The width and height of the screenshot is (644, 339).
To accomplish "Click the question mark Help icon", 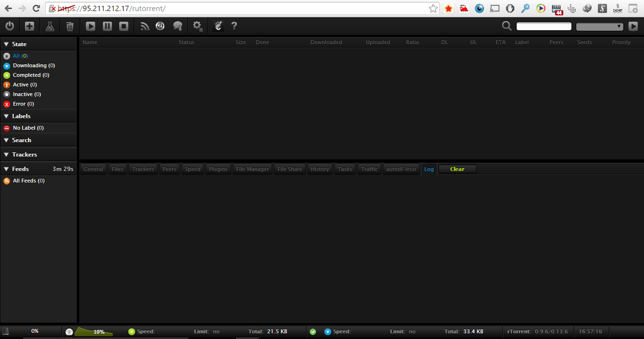I will click(x=234, y=26).
